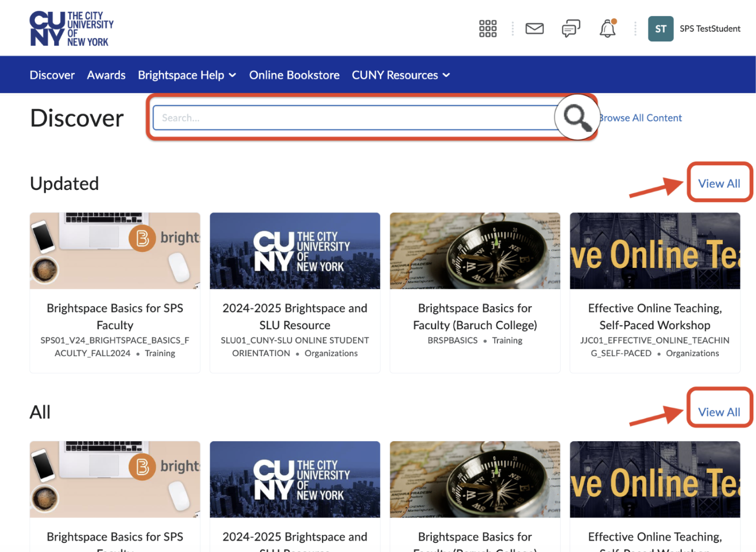Click inside the Search input field

coord(323,117)
